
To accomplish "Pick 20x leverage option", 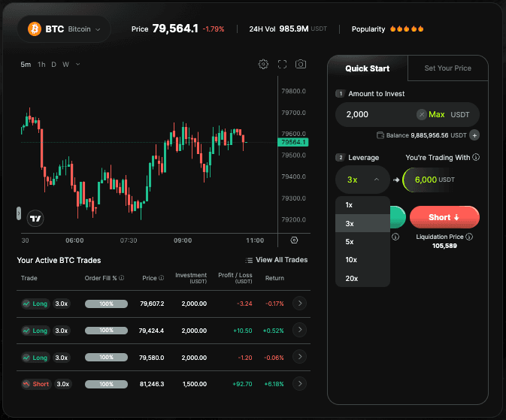I will [362, 278].
